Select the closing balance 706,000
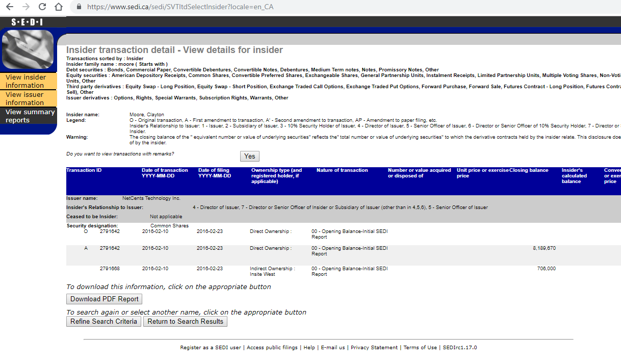Image resolution: width=621 pixels, height=364 pixels. pos(547,269)
